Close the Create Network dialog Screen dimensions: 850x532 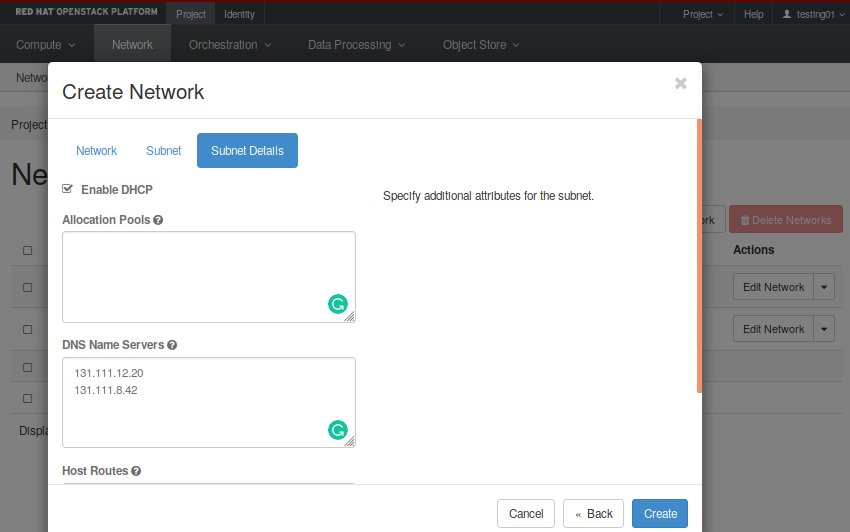click(x=681, y=84)
